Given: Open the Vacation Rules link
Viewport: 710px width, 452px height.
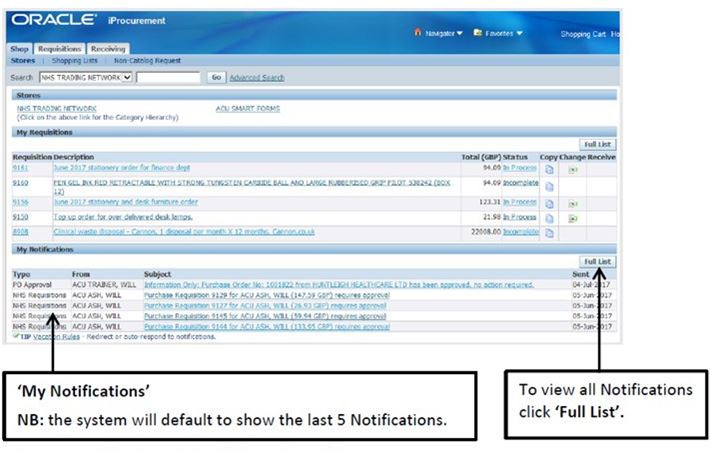Looking at the screenshot, I should coord(57,337).
